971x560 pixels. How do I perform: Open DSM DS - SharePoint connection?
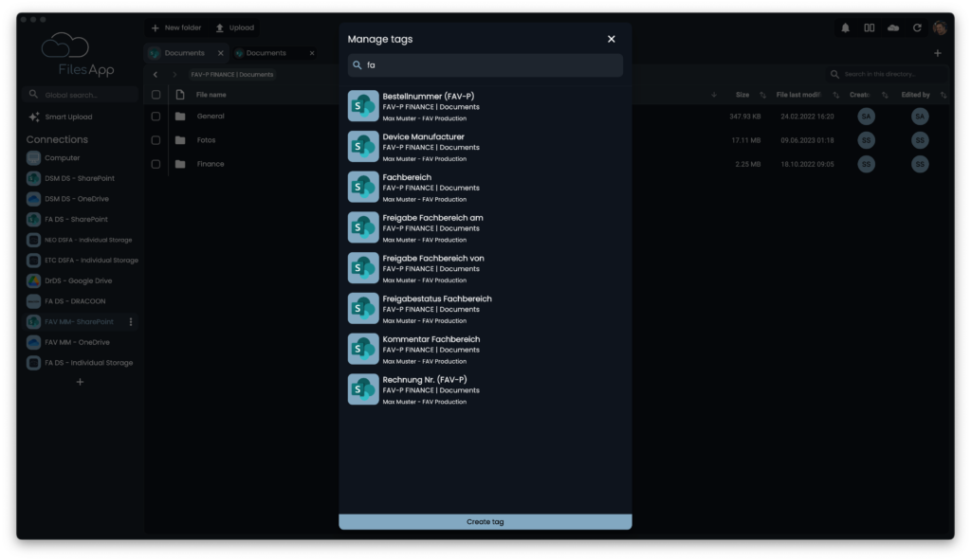coord(70,178)
